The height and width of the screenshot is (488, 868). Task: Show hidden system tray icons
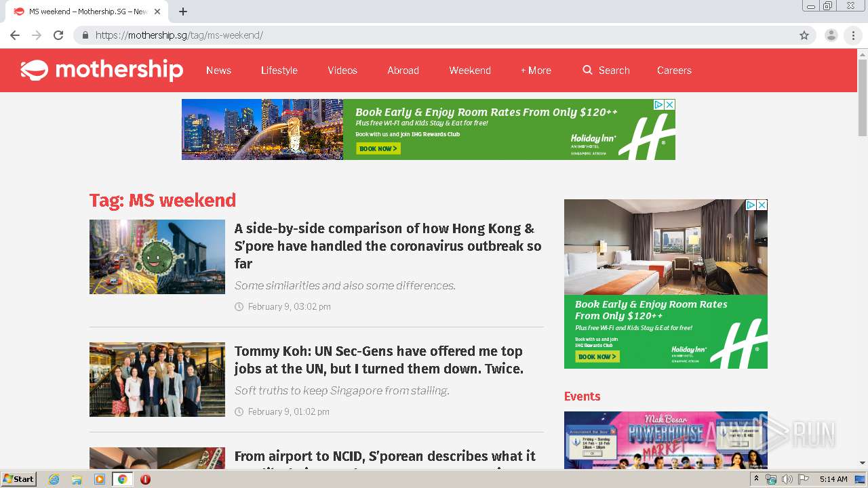[x=756, y=479]
